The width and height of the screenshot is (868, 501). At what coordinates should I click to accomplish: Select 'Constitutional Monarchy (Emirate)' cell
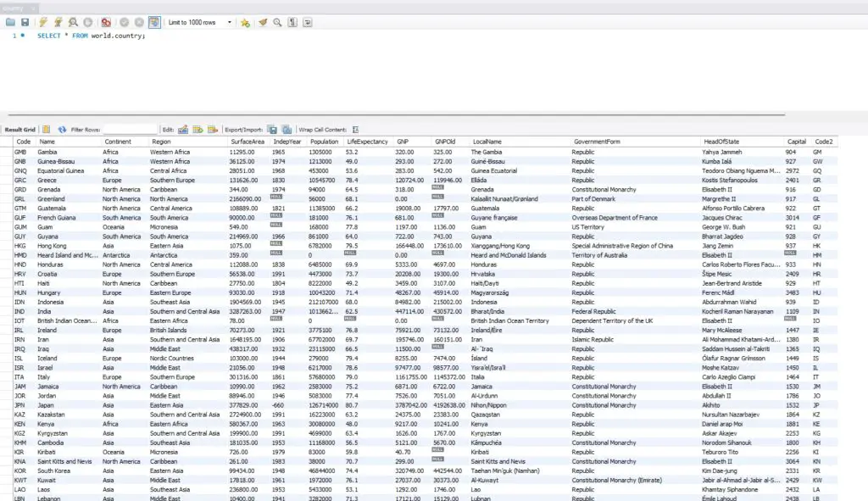pos(617,480)
